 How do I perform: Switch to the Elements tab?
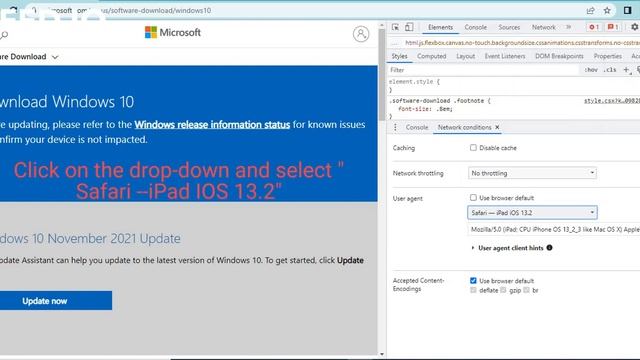pyautogui.click(x=440, y=27)
